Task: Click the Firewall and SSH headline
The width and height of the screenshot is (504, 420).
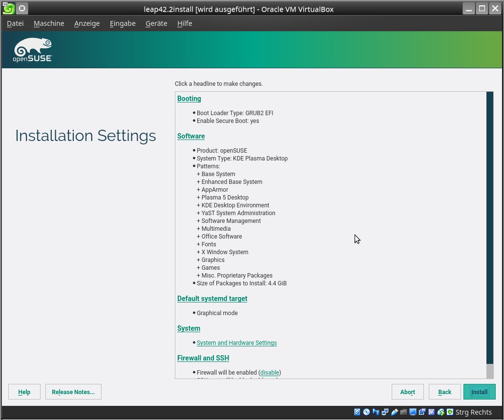Action: [x=203, y=358]
